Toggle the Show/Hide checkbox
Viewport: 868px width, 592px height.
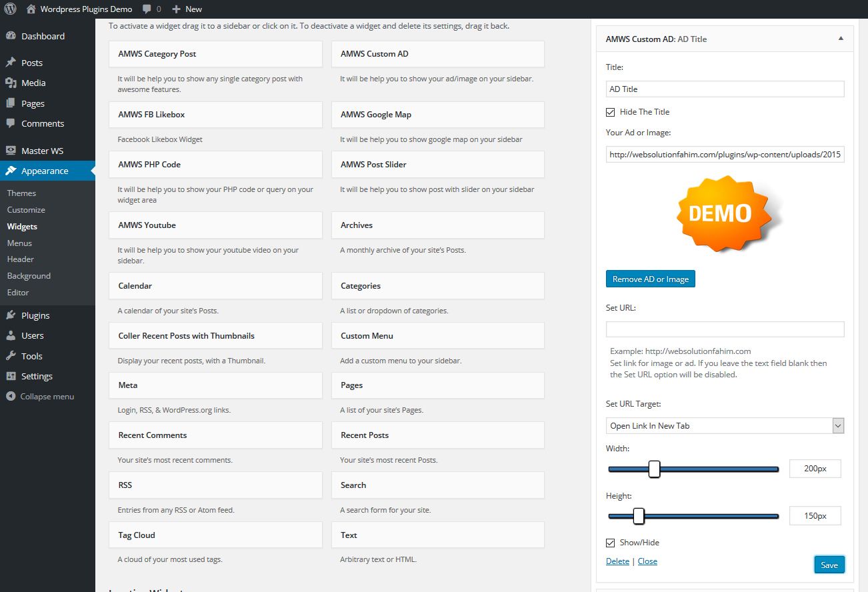coord(611,543)
